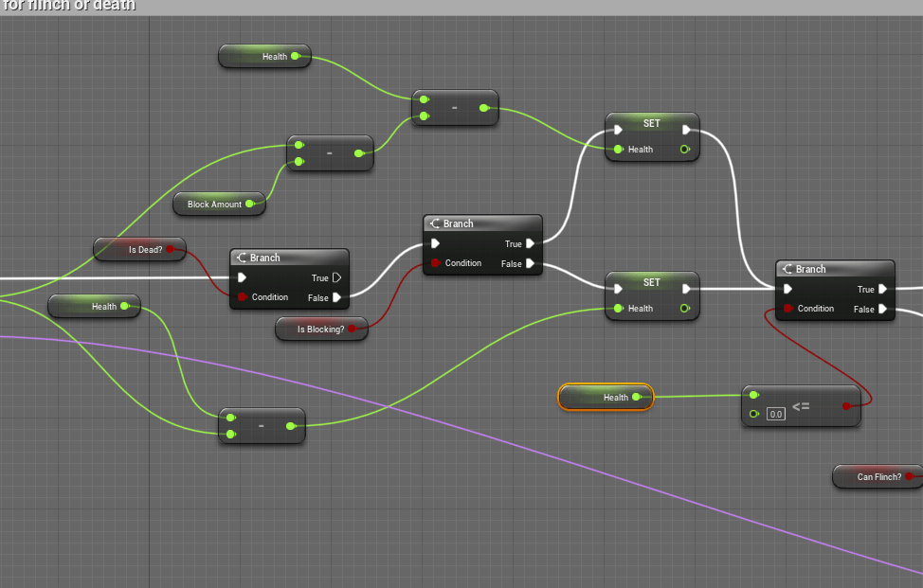Click the Can Flinch? red output pin
This screenshot has height=588, width=923.
coord(910,476)
